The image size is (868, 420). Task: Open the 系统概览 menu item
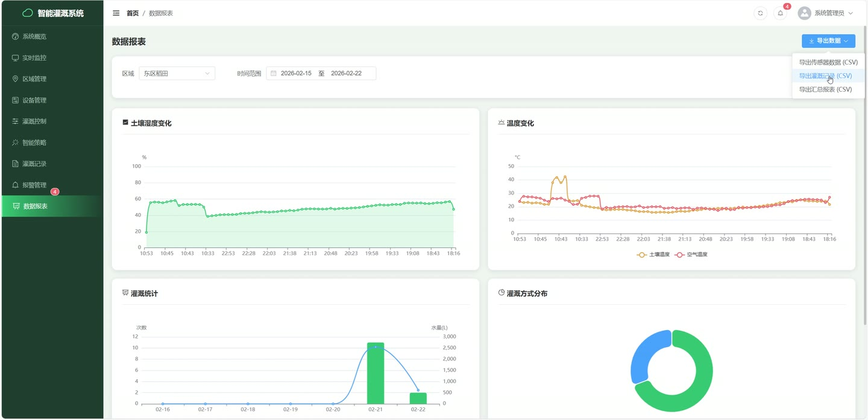pos(52,37)
